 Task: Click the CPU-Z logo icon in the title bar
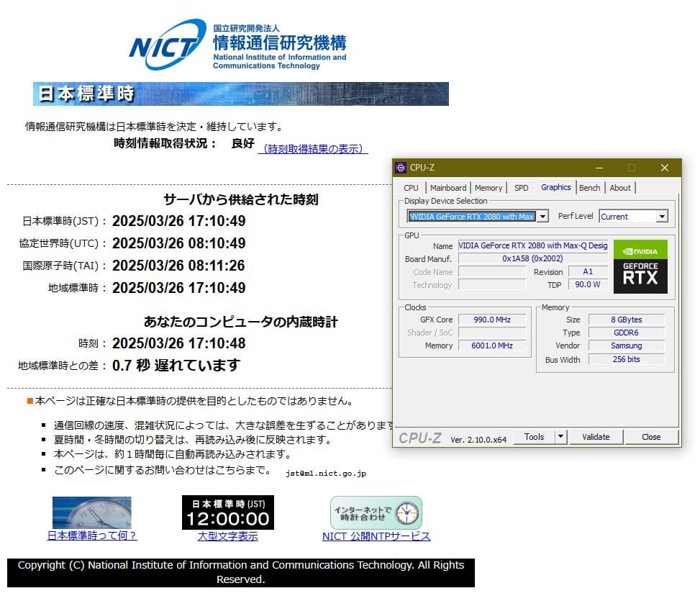click(x=401, y=167)
